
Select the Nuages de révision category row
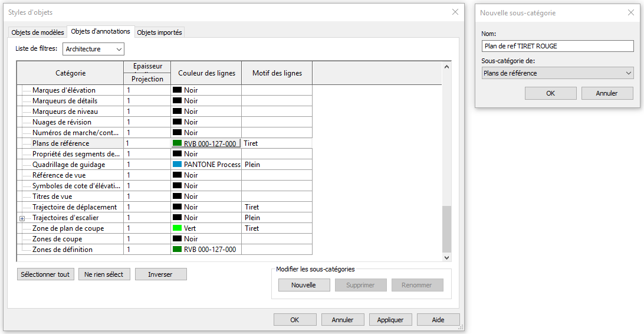62,122
